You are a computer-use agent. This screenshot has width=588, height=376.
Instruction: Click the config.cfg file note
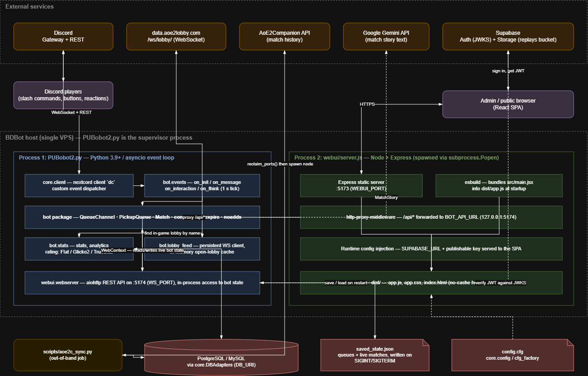(513, 355)
